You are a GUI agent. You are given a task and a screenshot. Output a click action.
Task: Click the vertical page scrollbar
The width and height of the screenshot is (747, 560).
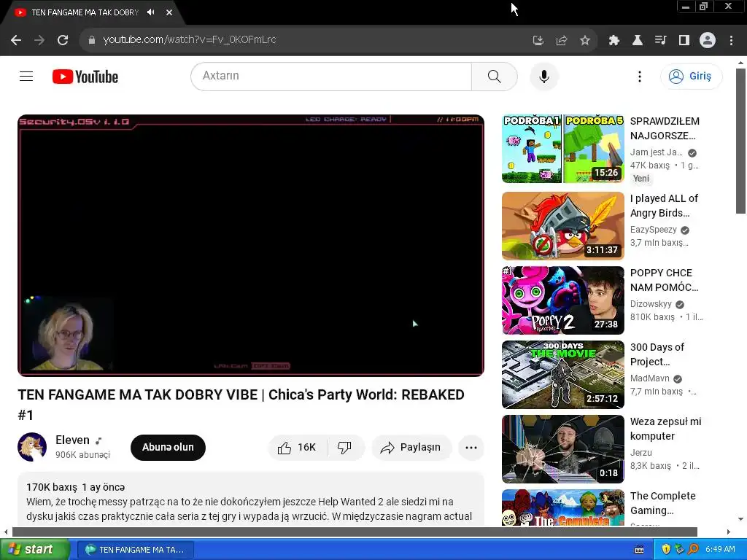tap(740, 141)
